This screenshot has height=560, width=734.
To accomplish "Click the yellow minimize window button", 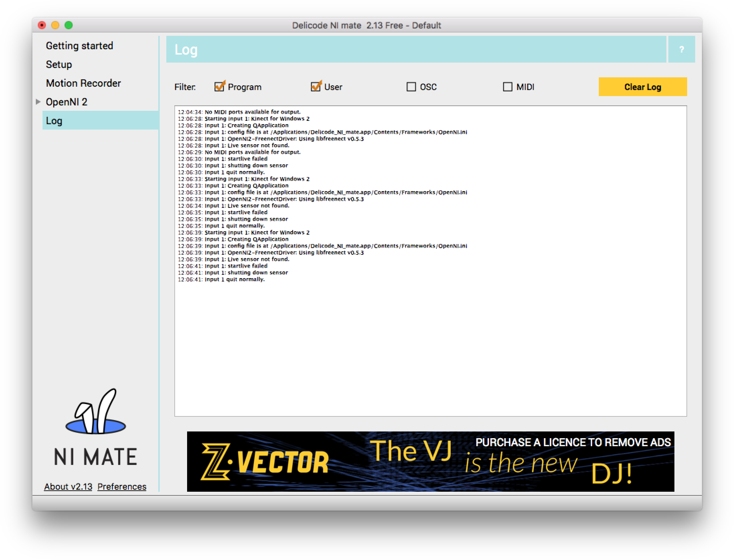I will [x=55, y=25].
